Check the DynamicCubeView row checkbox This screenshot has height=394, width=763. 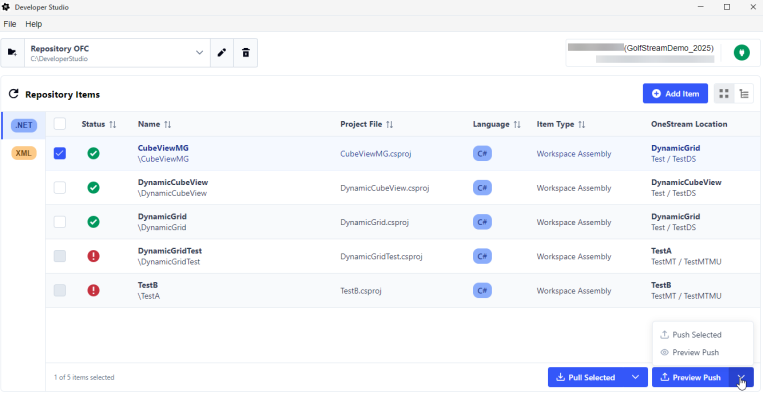pyautogui.click(x=60, y=188)
